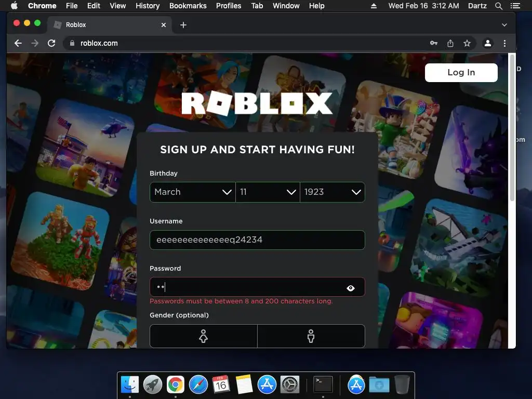Open the Chrome three-dot menu
Screen dimensions: 532x399
pyautogui.click(x=504, y=43)
